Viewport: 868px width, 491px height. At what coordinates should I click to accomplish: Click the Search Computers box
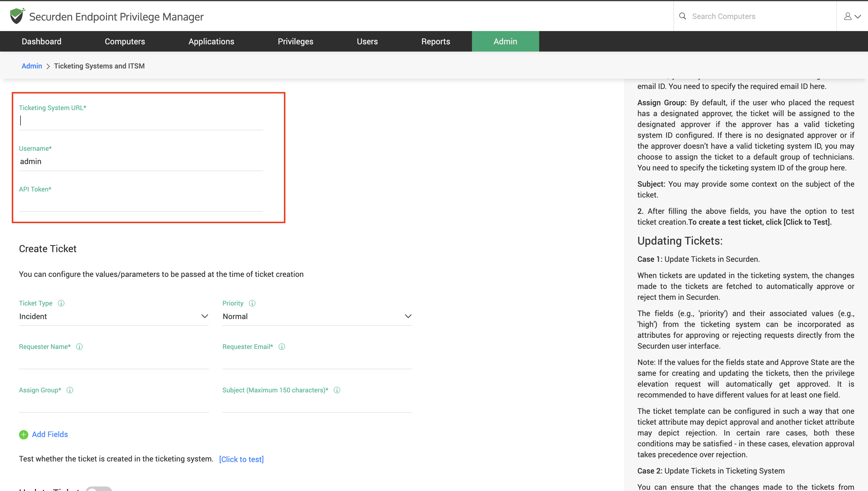click(755, 16)
